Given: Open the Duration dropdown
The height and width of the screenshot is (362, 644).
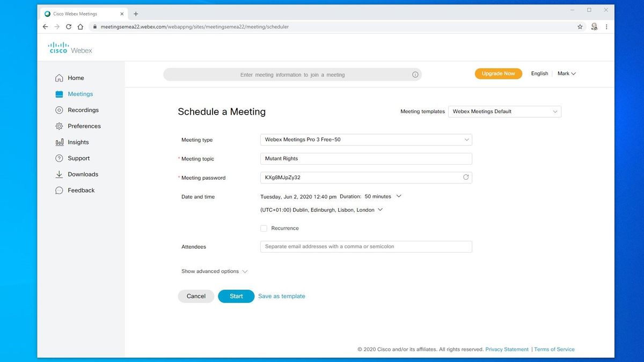Looking at the screenshot, I should [x=398, y=196].
